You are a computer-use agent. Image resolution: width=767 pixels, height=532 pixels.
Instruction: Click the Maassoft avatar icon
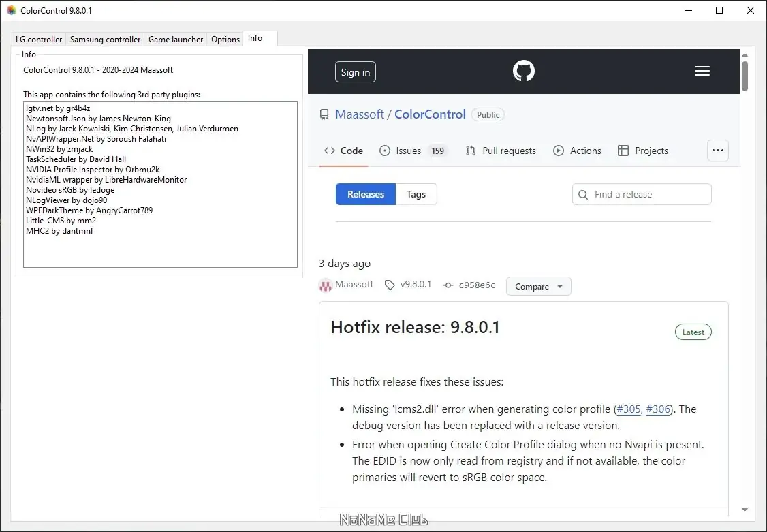tap(326, 285)
